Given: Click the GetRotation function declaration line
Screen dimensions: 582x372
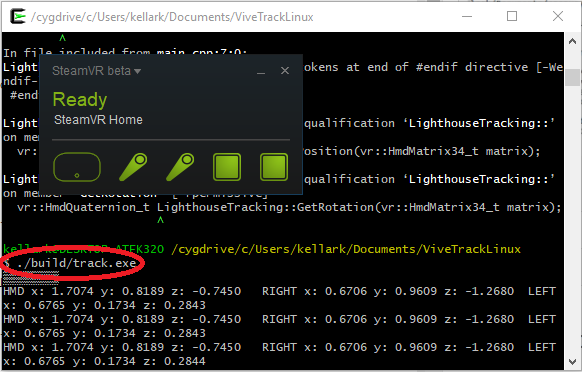Looking at the screenshot, I should pos(290,207).
